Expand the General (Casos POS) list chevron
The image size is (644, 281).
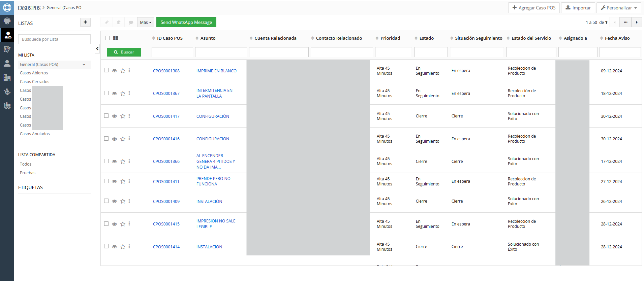pyautogui.click(x=84, y=65)
